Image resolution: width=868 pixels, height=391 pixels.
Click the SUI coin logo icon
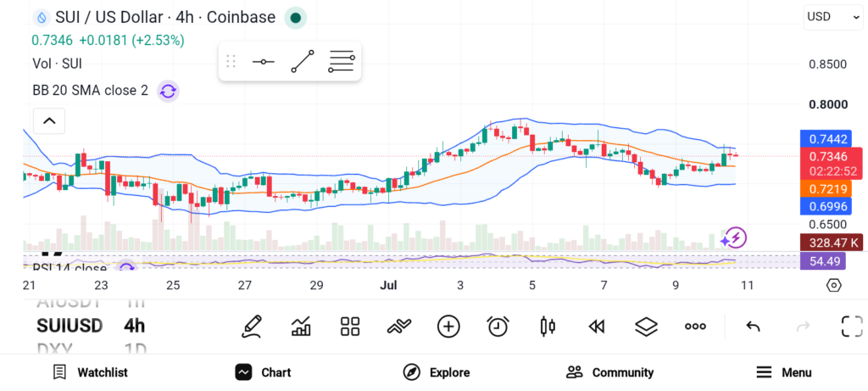41,18
